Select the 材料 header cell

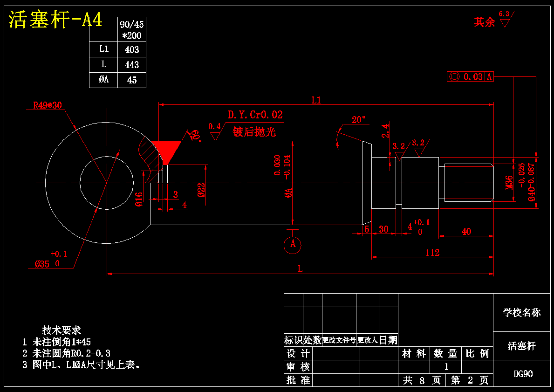coord(414,353)
